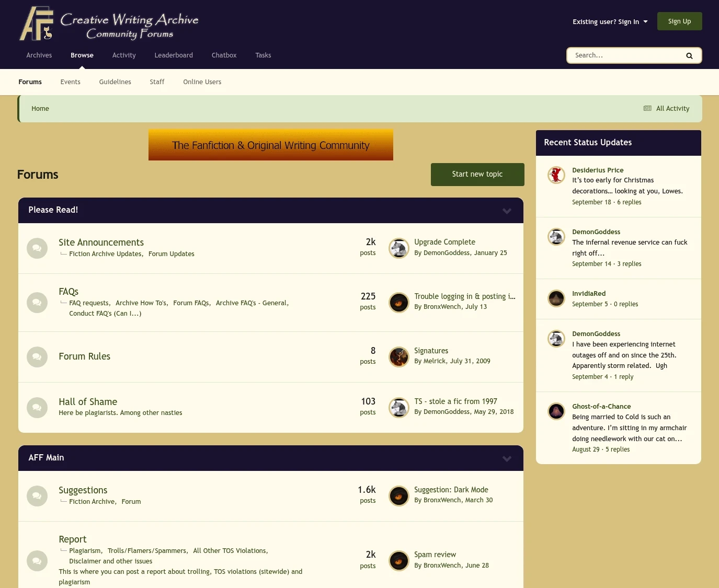Image resolution: width=719 pixels, height=588 pixels.
Task: Collapse the AFF Main category
Action: click(507, 458)
